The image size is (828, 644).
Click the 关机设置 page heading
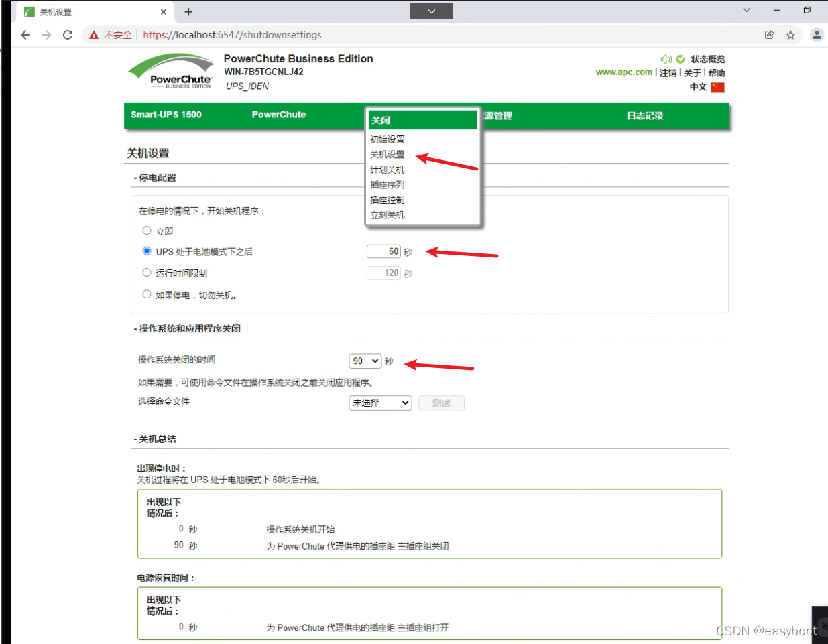click(148, 153)
